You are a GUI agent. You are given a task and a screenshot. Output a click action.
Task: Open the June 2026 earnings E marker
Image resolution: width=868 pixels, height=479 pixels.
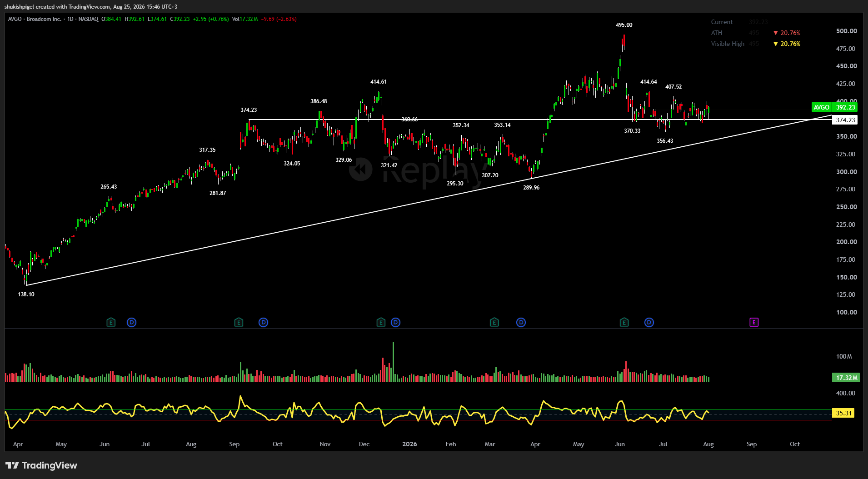(x=624, y=322)
